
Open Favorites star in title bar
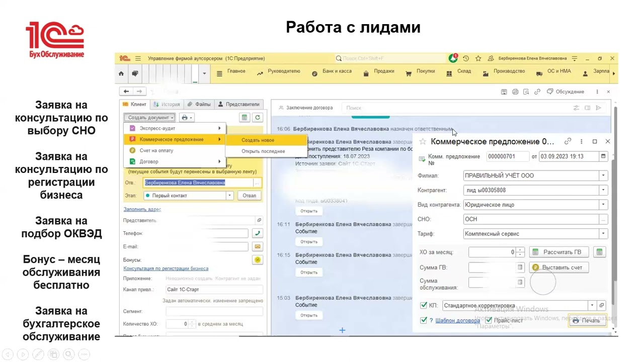(x=478, y=58)
